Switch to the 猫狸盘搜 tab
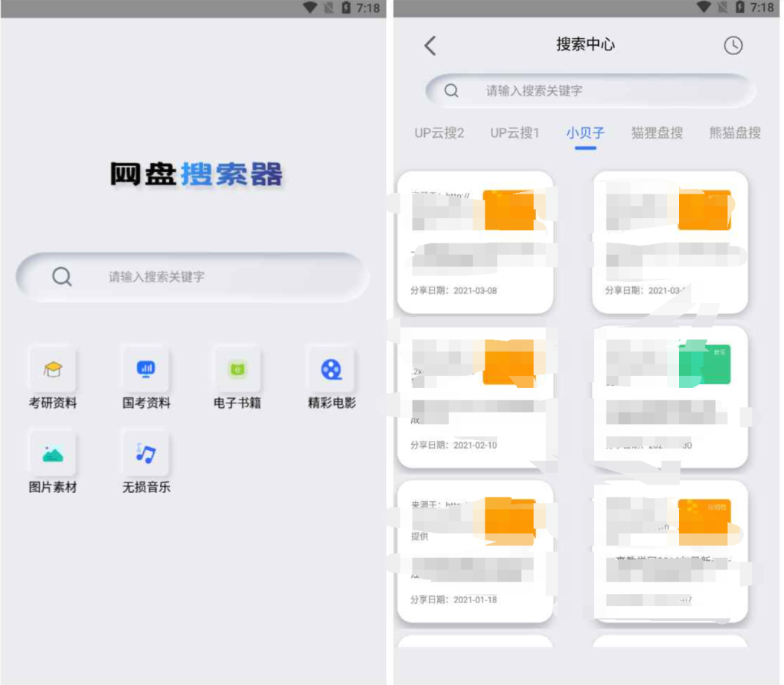This screenshot has width=784, height=685. click(x=657, y=133)
